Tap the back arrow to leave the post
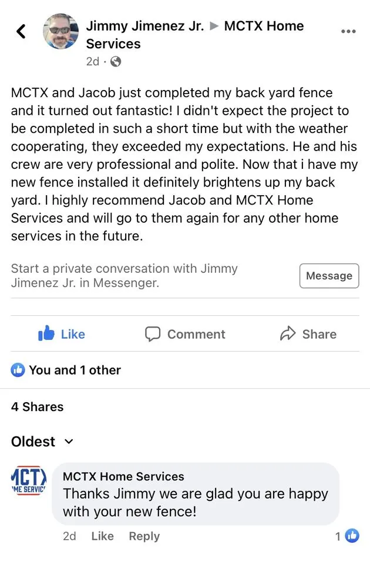The image size is (370, 588). (21, 31)
